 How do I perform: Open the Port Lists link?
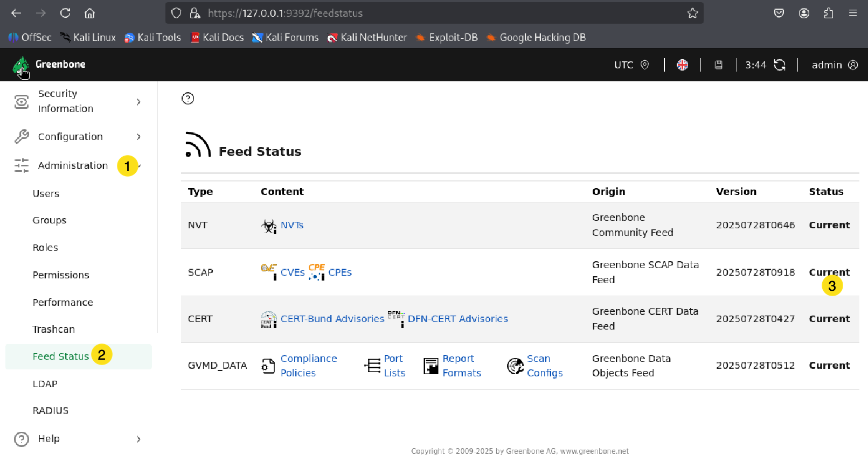[394, 366]
